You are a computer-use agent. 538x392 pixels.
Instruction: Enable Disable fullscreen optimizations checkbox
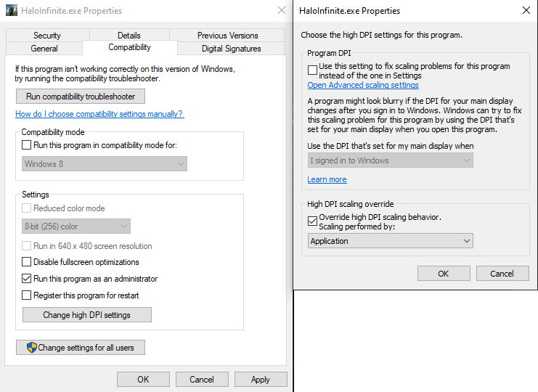click(26, 262)
